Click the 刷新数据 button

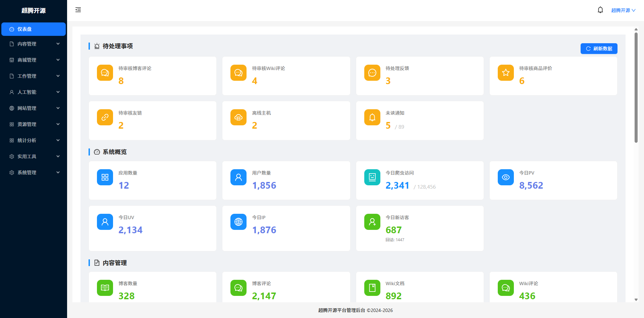point(599,49)
